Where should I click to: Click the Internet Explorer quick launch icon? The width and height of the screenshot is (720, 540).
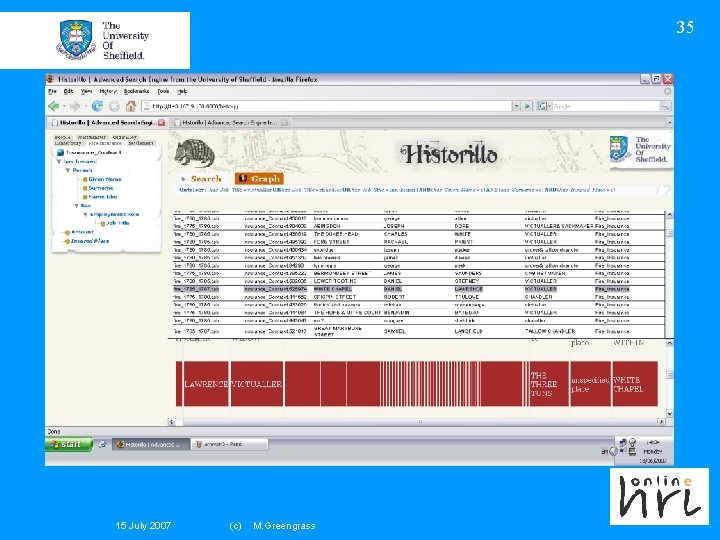102,444
